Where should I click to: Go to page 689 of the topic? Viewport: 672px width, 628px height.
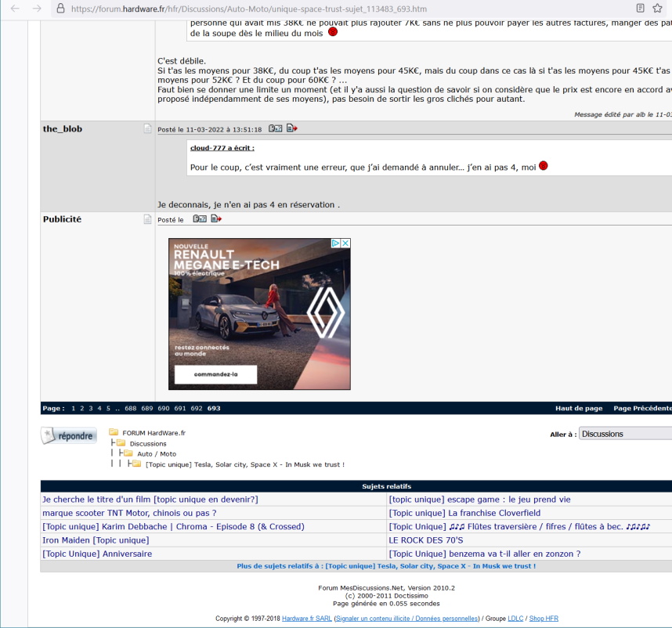pos(147,408)
